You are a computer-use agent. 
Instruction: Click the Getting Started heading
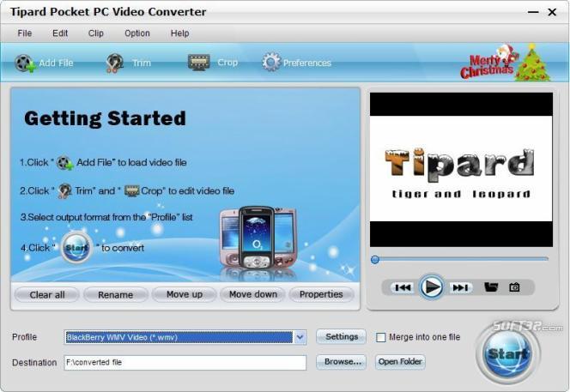click(105, 118)
